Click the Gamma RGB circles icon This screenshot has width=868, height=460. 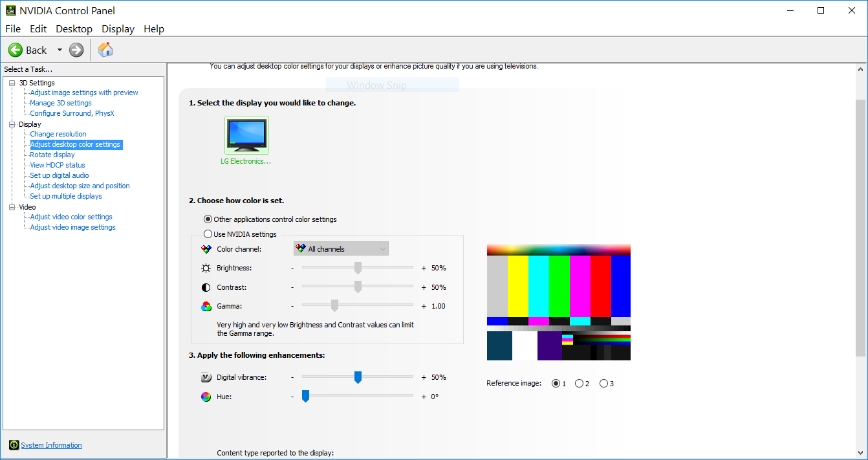(x=206, y=306)
